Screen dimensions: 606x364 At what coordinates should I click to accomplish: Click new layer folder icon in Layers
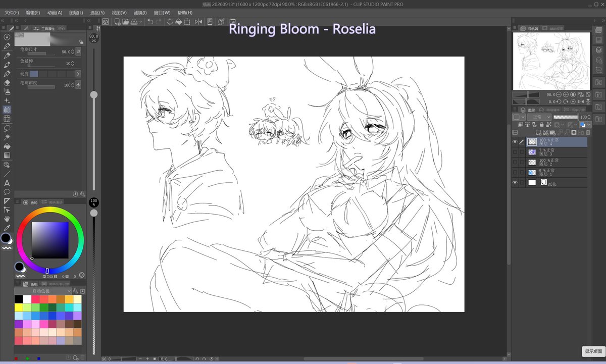(552, 132)
